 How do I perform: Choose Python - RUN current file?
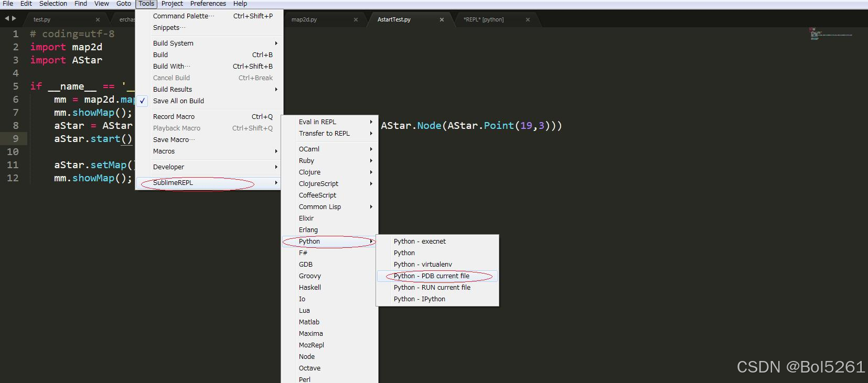[437, 288]
